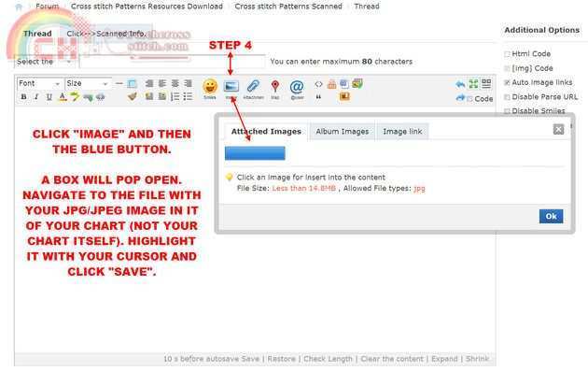The image size is (588, 371).
Task: Close the image popup dialog
Action: 558,129
